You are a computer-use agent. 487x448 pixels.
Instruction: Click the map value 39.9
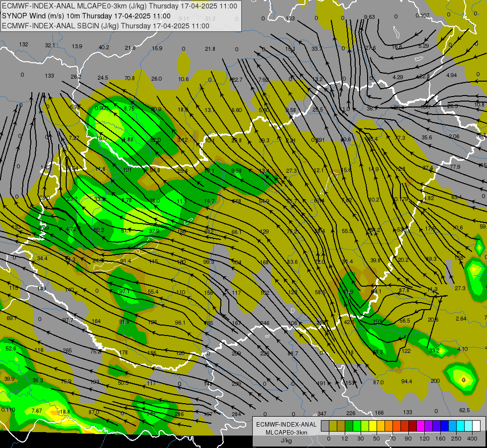pos(9,379)
